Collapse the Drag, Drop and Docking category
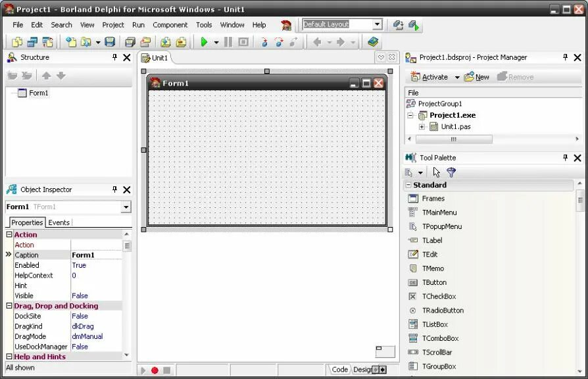This screenshot has width=588, height=379. click(x=9, y=305)
